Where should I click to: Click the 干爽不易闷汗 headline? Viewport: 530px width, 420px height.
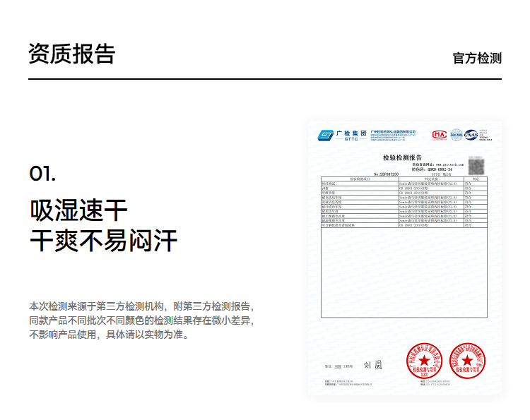click(103, 241)
